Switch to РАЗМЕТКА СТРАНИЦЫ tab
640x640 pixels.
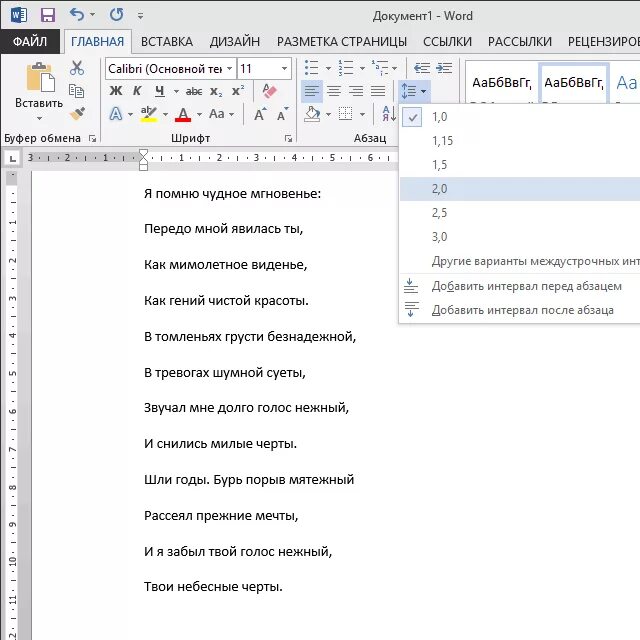(x=342, y=42)
